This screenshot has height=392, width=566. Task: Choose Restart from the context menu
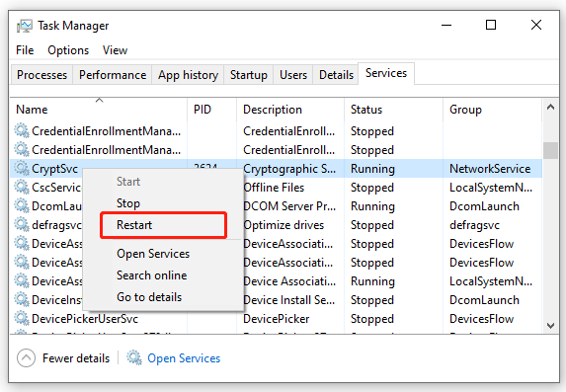pos(163,225)
